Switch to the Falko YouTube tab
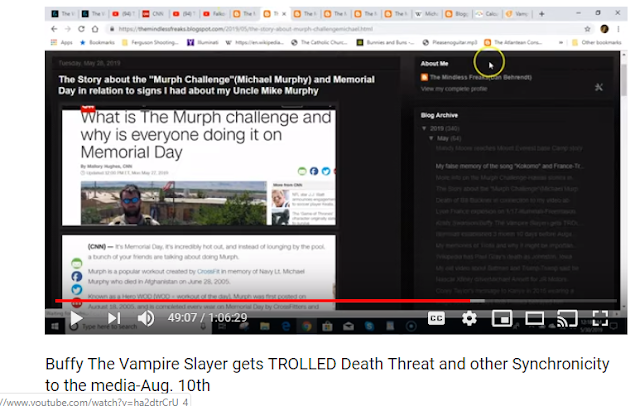640x406 pixels. [215, 14]
